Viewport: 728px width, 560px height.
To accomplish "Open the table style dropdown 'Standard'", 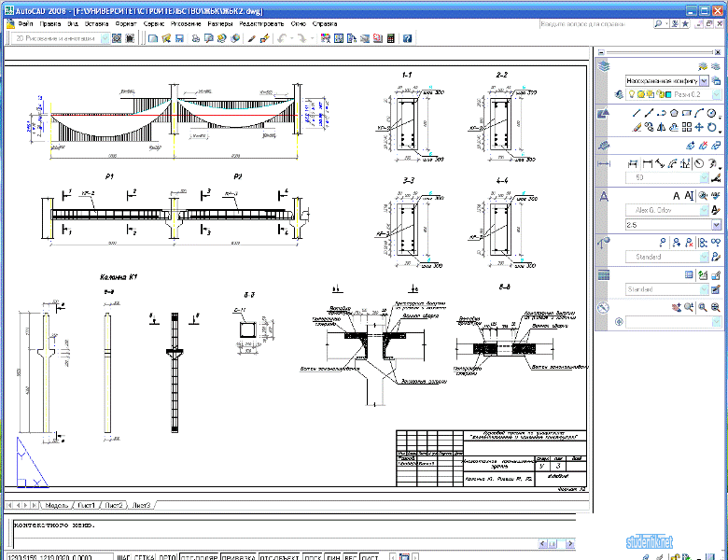I will [666, 289].
